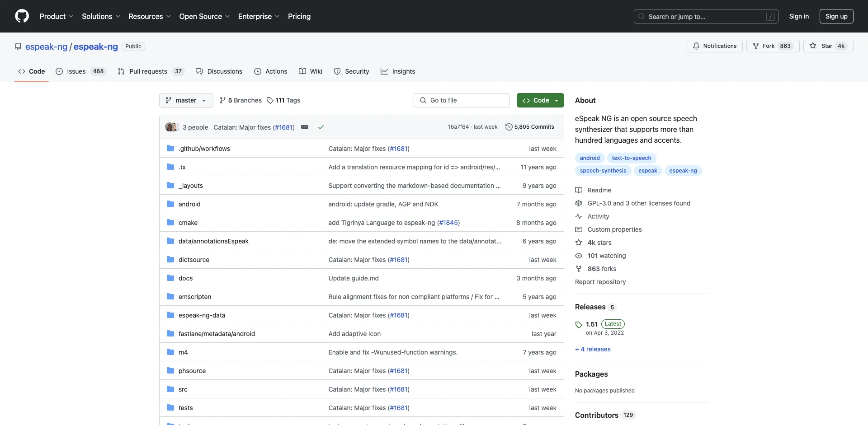
Task: Click the speech-synthesis topic tag
Action: 603,171
